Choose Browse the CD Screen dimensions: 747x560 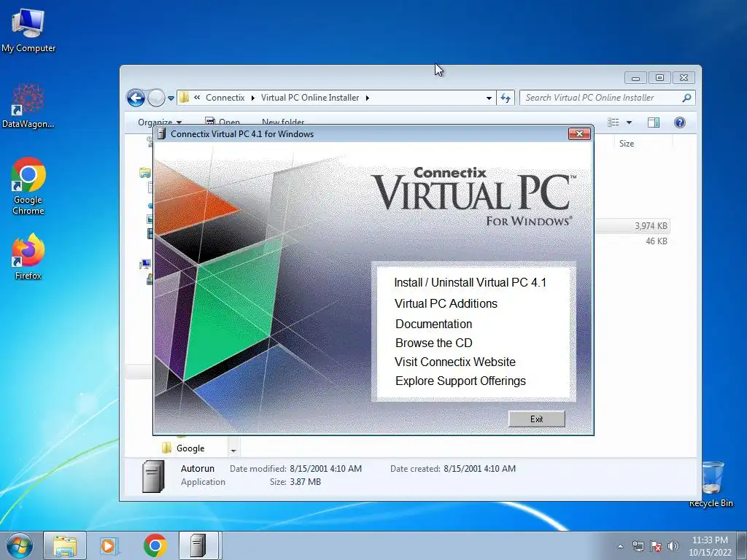[433, 343]
